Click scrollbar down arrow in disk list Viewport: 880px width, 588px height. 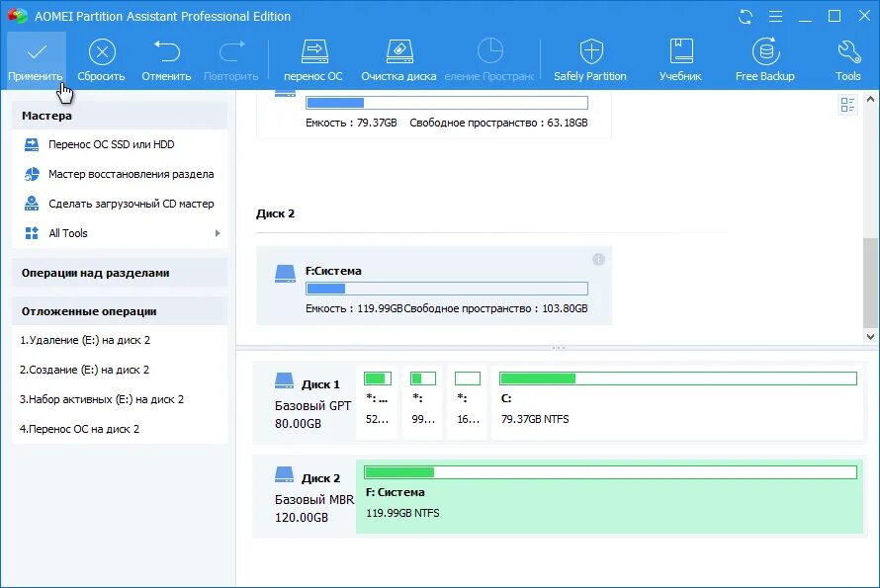tap(870, 337)
